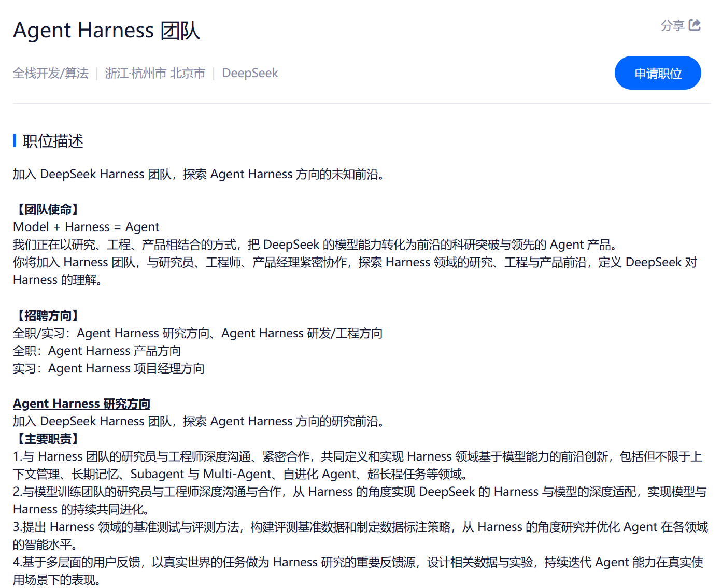
Task: Click the 全职：Agent Harness 产品方向 line
Action: 97,351
